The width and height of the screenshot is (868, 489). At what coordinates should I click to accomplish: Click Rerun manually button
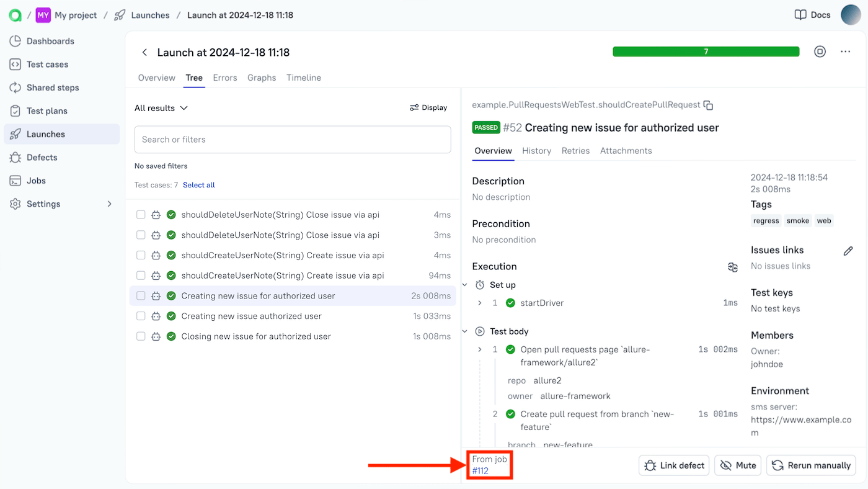[810, 465]
